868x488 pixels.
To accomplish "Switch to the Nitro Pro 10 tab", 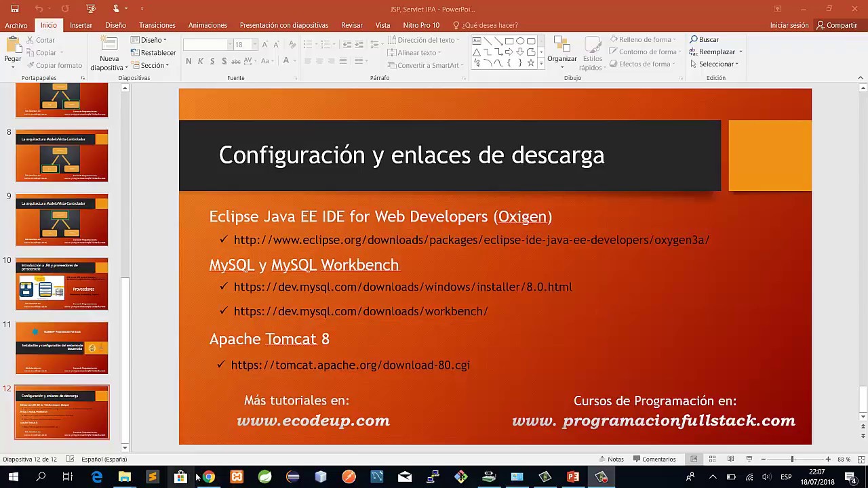I will point(421,25).
